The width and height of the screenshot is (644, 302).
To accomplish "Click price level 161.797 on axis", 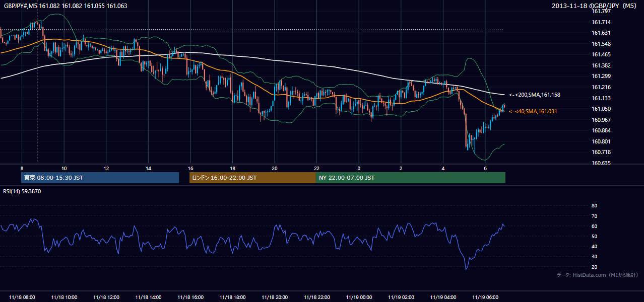I will click(601, 11).
